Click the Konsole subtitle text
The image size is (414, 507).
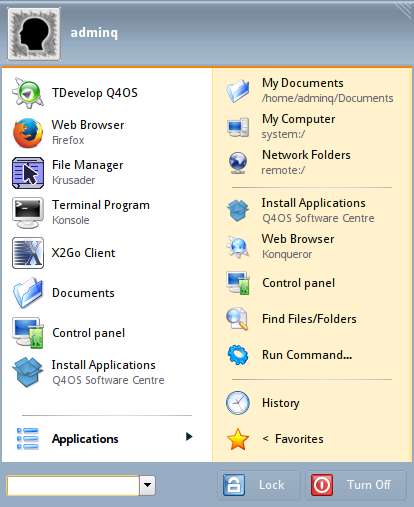coord(71,220)
